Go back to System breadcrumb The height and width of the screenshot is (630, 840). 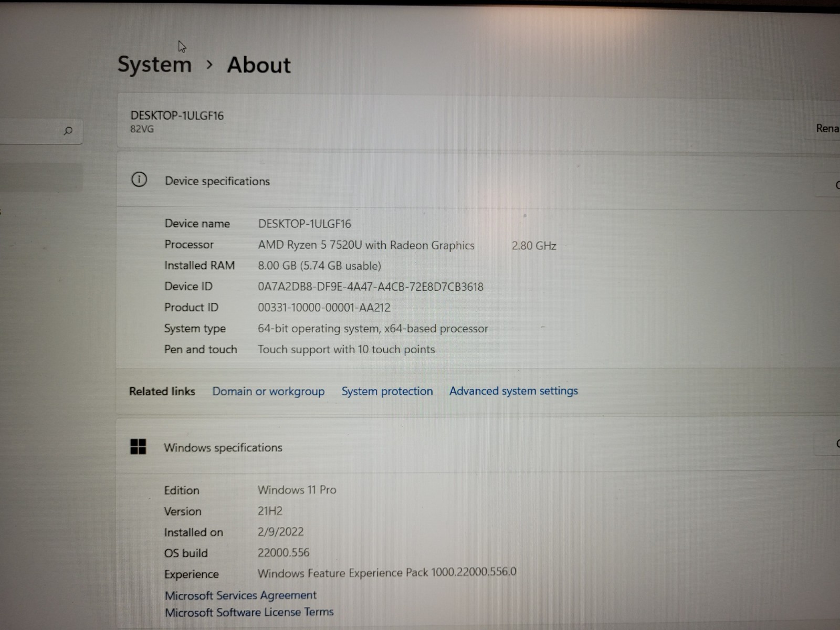coord(154,65)
